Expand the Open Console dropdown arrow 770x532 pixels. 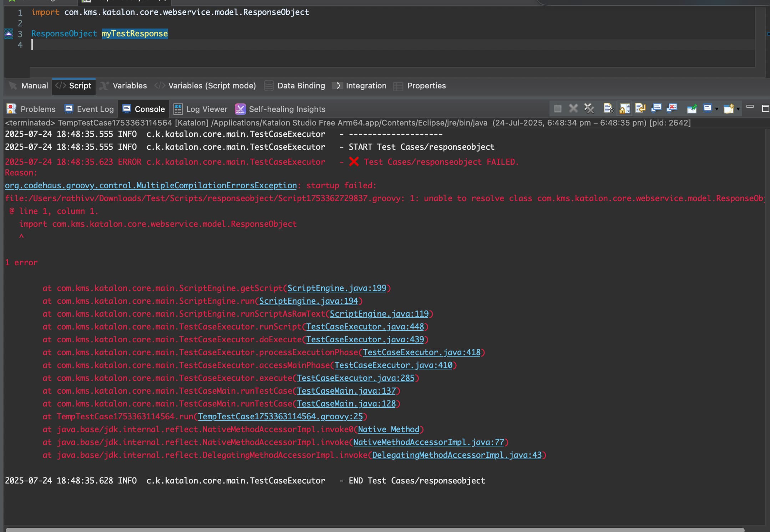(738, 109)
